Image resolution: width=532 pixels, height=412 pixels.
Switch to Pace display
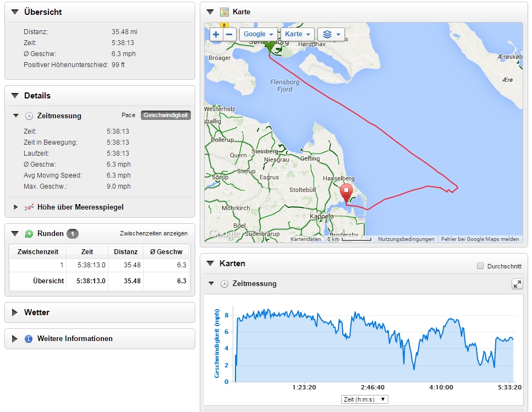[128, 116]
